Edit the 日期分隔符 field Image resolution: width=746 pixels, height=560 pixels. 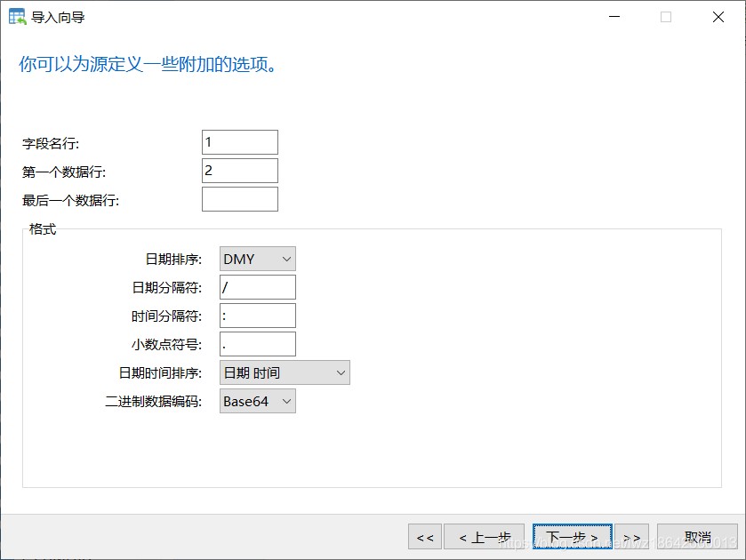[257, 287]
